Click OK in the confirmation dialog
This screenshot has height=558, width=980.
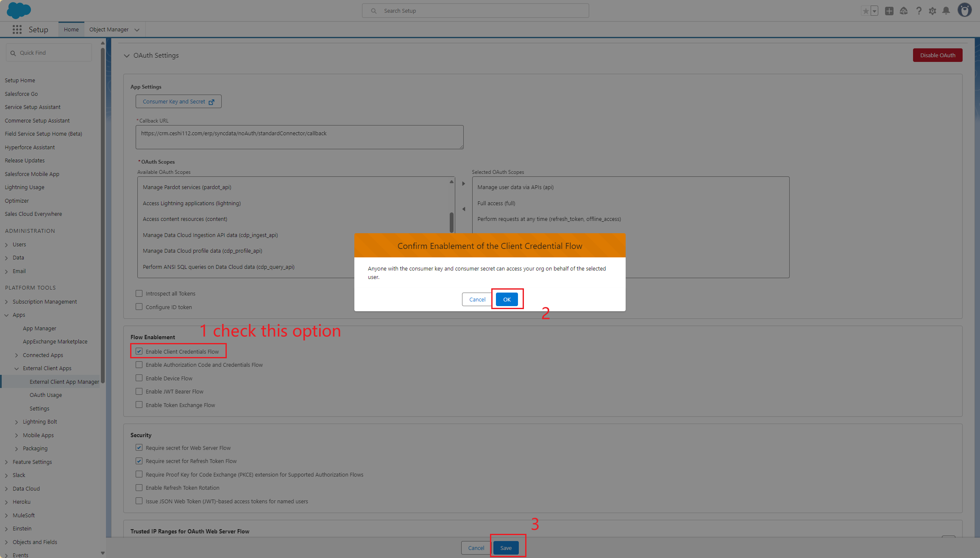click(507, 299)
